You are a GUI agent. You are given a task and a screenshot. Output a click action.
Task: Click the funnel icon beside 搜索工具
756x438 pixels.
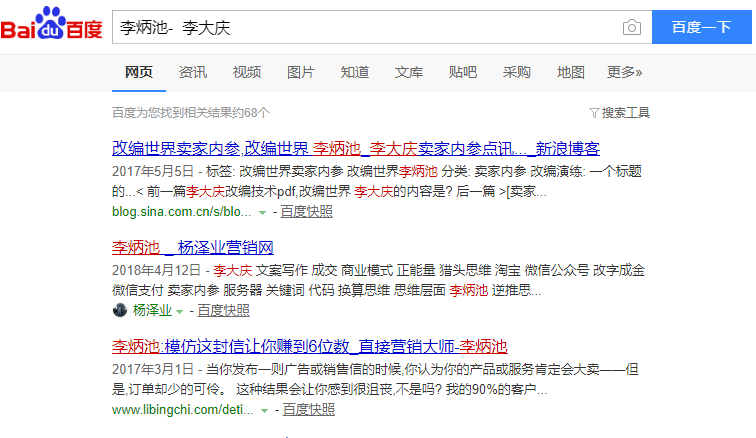[x=594, y=113]
